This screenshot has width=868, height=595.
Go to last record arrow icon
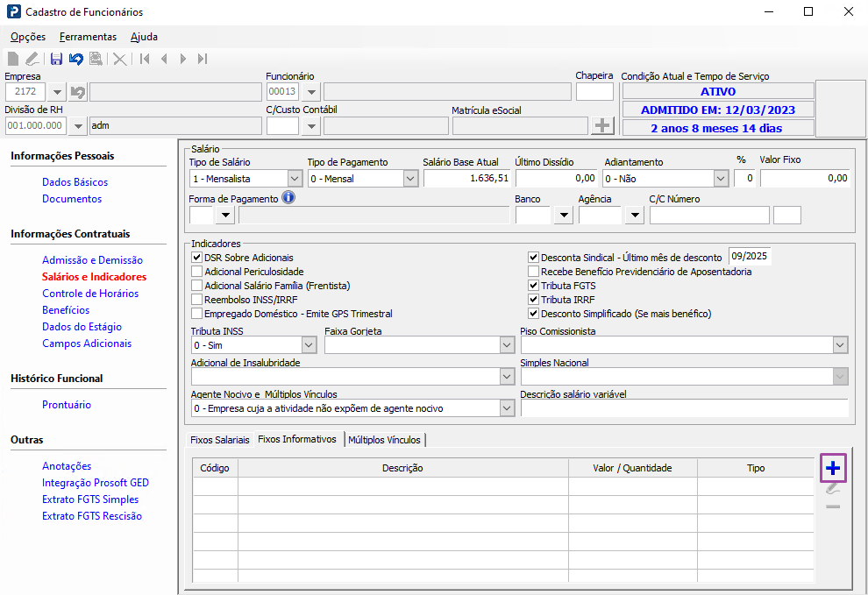tap(202, 59)
